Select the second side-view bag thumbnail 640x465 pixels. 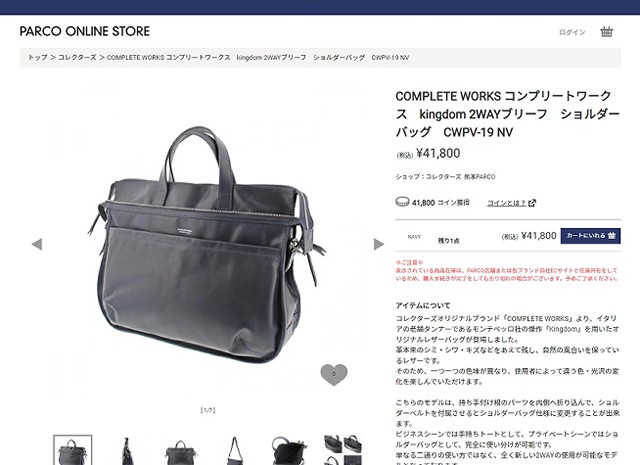127,450
